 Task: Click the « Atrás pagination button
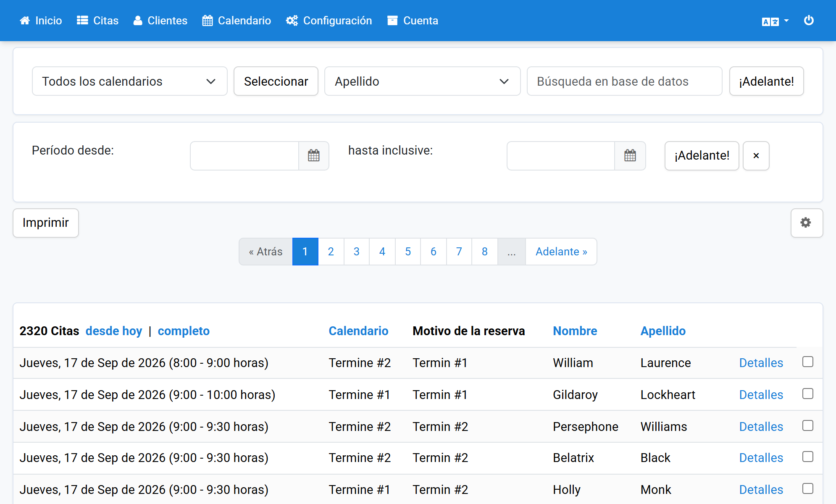(x=266, y=252)
